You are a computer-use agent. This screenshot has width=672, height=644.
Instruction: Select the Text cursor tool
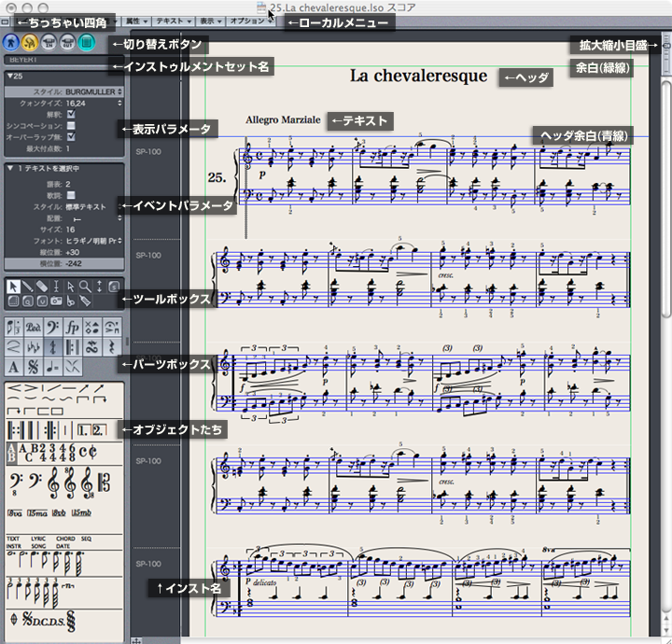click(56, 287)
